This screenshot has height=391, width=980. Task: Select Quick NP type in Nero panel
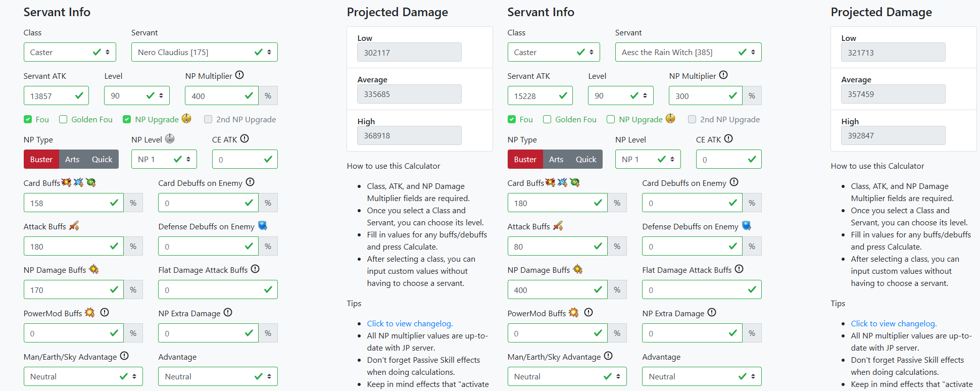[x=102, y=159]
